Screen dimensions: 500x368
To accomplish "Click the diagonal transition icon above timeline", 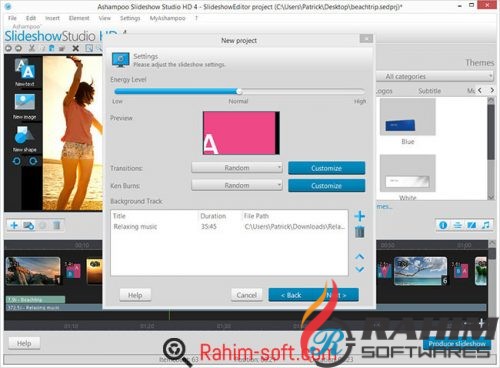I will 472,225.
